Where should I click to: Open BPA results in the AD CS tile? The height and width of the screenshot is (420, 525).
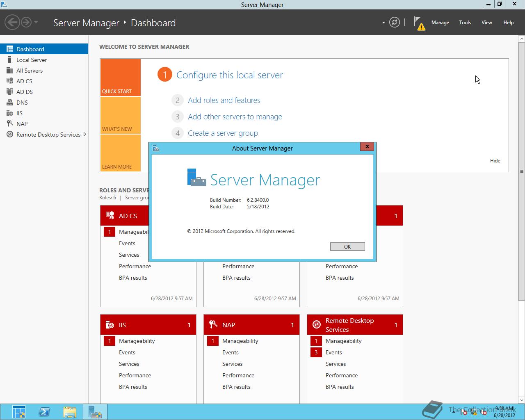[133, 278]
